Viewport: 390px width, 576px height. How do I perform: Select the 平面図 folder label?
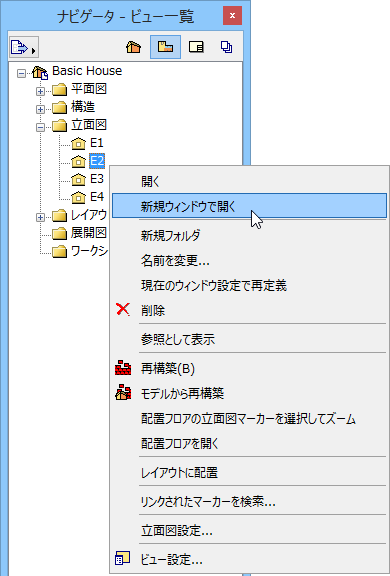89,89
